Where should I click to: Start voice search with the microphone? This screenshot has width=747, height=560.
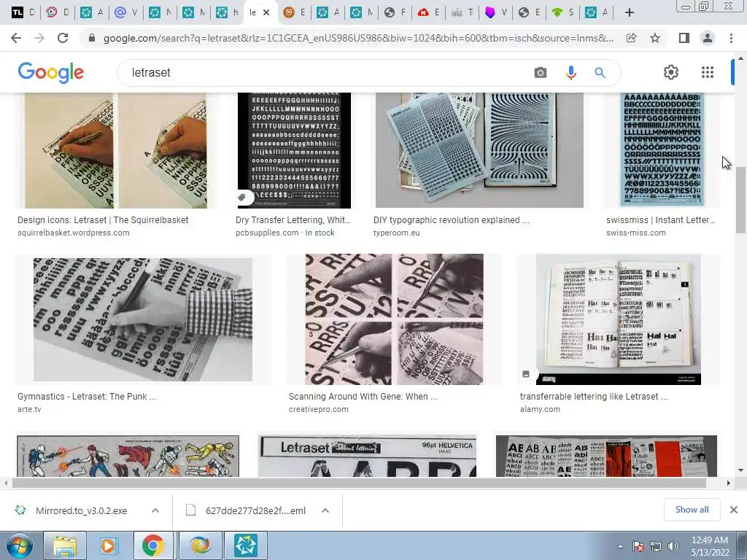[x=571, y=72]
